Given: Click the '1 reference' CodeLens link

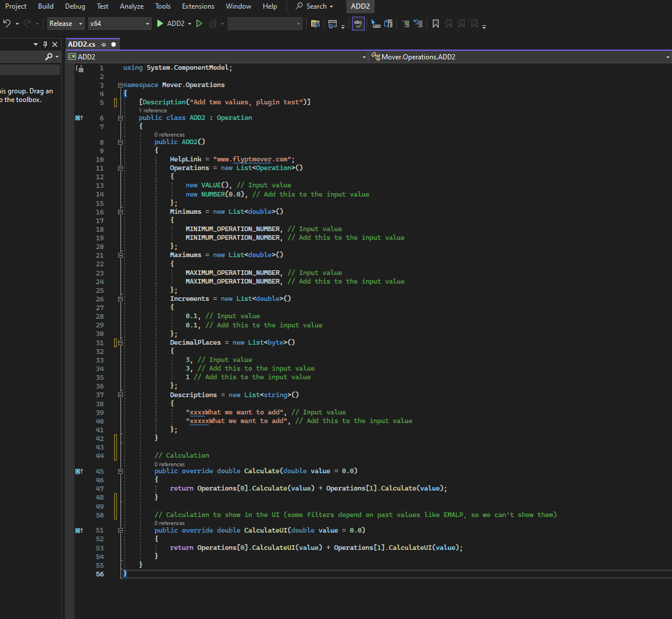Looking at the screenshot, I should (153, 111).
